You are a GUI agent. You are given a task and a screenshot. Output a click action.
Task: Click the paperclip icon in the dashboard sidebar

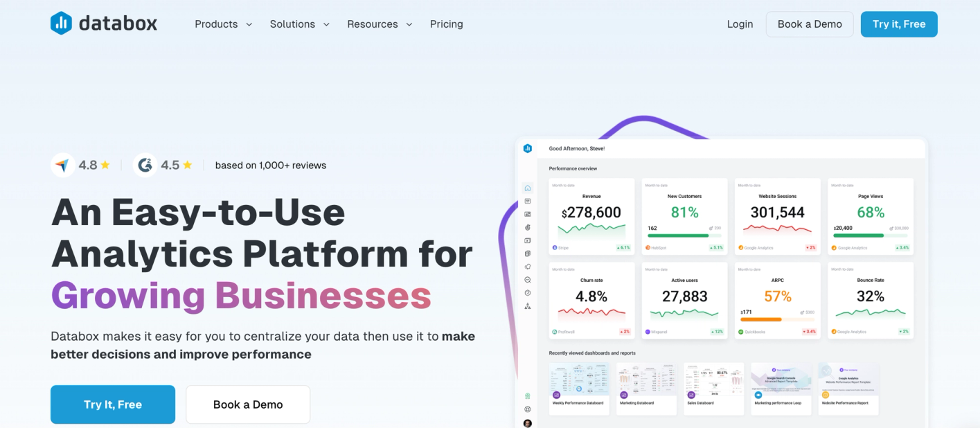click(x=528, y=227)
